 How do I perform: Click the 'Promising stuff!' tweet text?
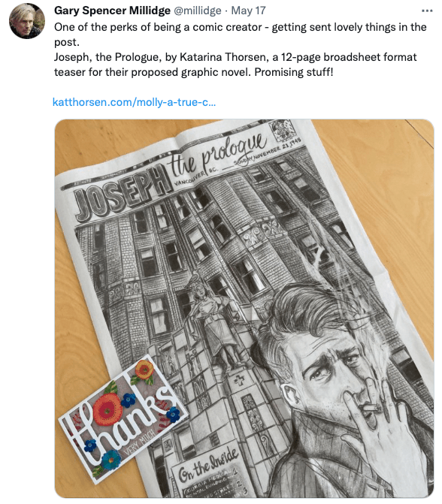[294, 72]
